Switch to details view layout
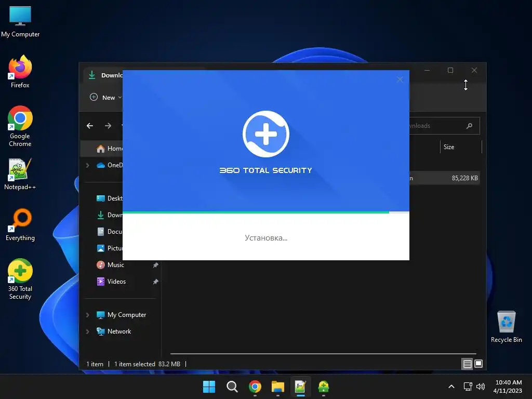This screenshot has width=532, height=399. 467,364
